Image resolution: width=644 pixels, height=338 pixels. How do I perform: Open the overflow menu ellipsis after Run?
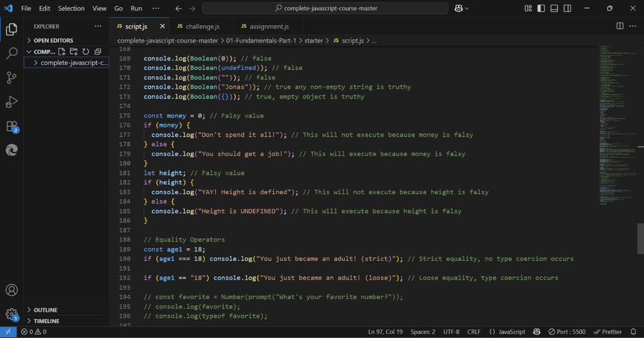(155, 8)
